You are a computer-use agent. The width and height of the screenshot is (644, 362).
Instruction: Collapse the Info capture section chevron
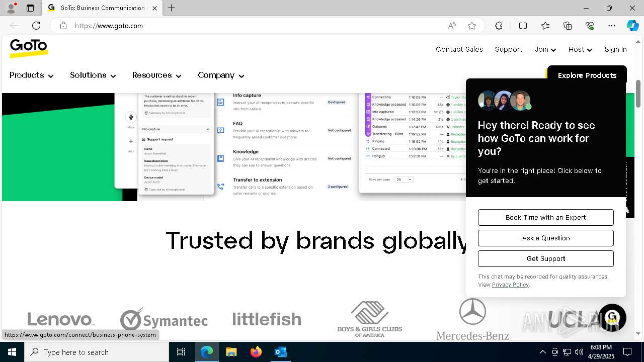pos(208,129)
